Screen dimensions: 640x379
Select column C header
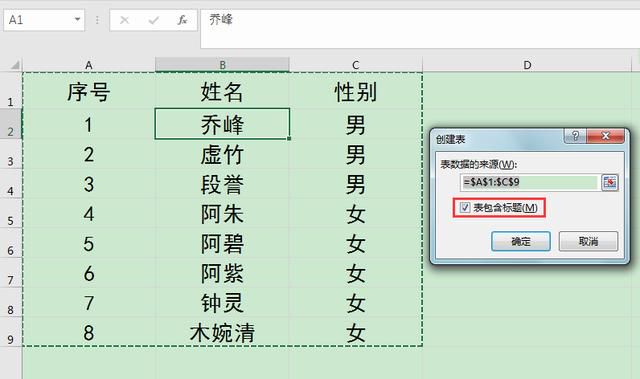click(356, 65)
